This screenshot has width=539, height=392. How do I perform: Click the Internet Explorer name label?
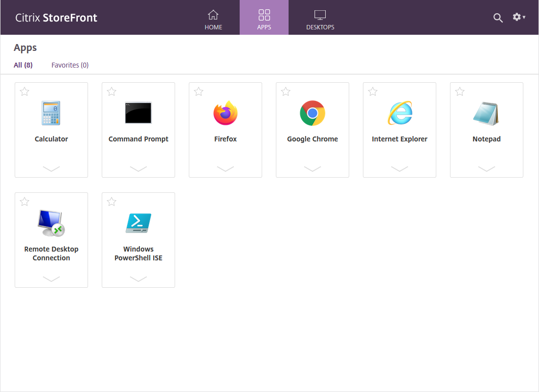click(x=400, y=139)
